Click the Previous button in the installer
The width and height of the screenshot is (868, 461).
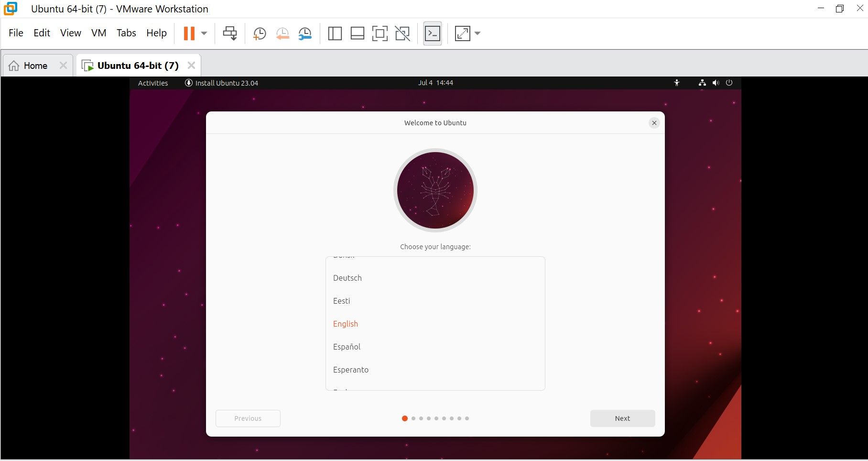(248, 418)
